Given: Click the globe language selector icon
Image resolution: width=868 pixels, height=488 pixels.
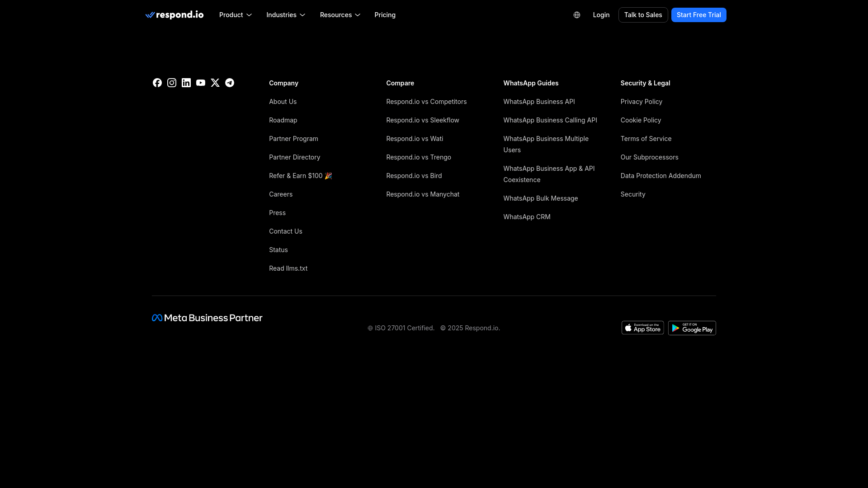Looking at the screenshot, I should (577, 15).
